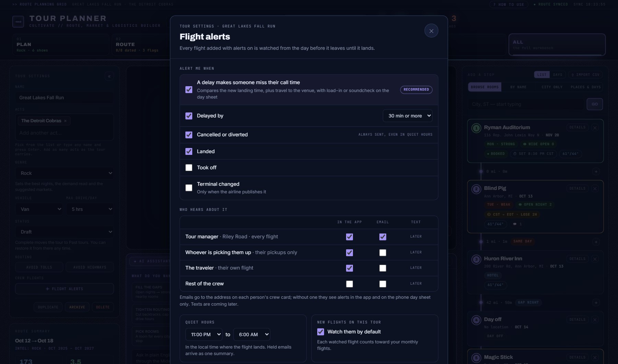Remove Day off stop

coord(595,320)
